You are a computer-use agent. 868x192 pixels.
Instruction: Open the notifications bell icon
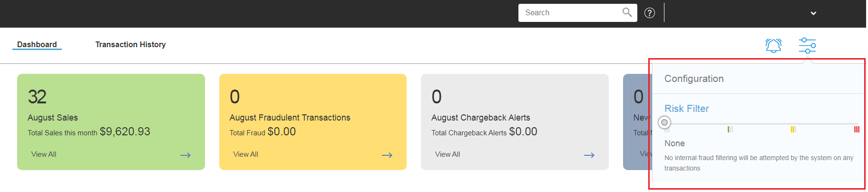(x=773, y=45)
